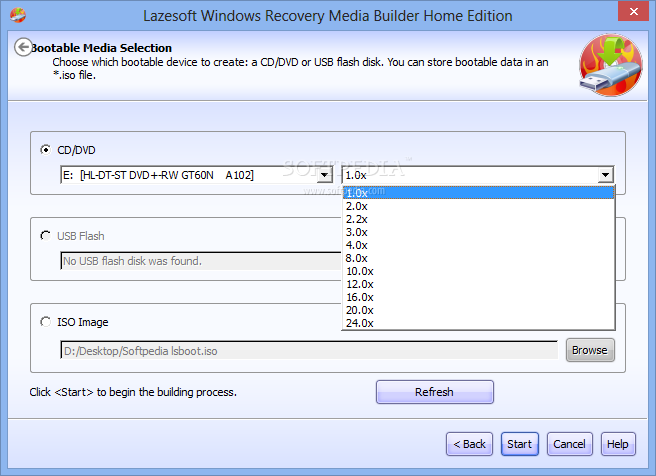Choose 1.0x burn speed in the list

pos(479,193)
